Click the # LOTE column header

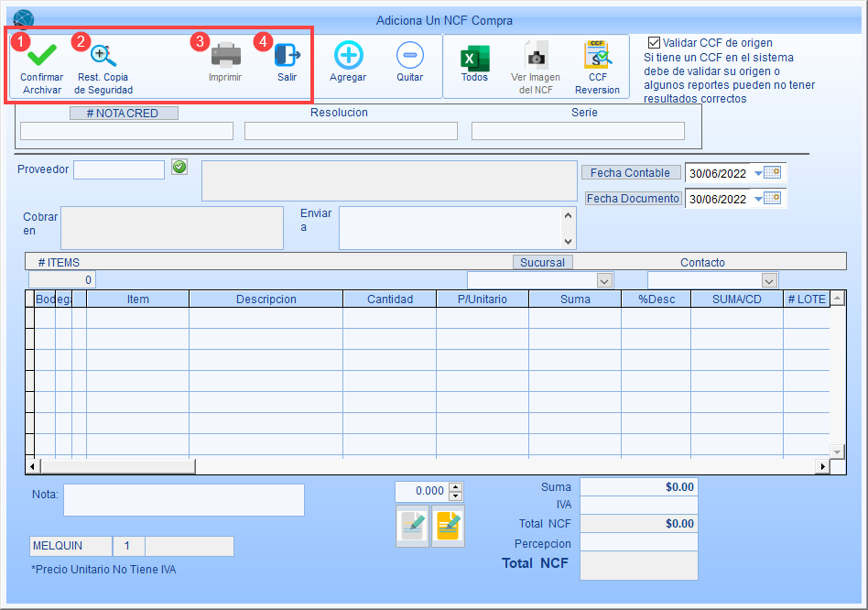point(807,299)
